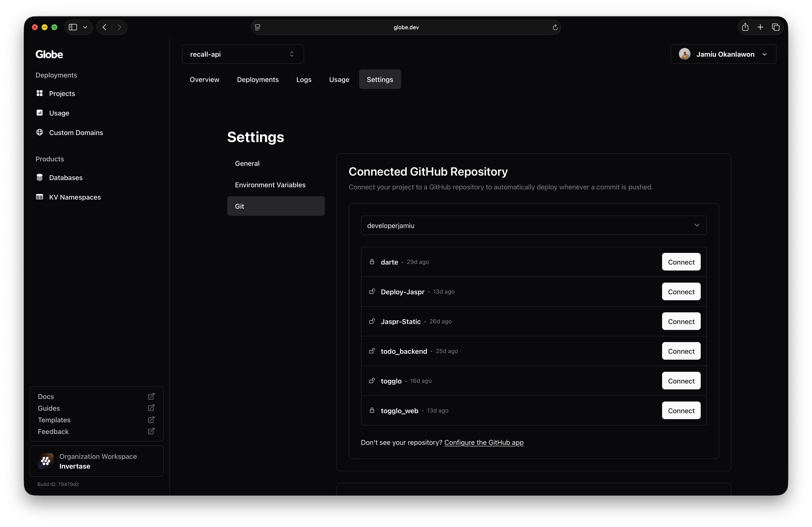Open the developerjamiu account dropdown
This screenshot has width=812, height=527.
point(533,225)
